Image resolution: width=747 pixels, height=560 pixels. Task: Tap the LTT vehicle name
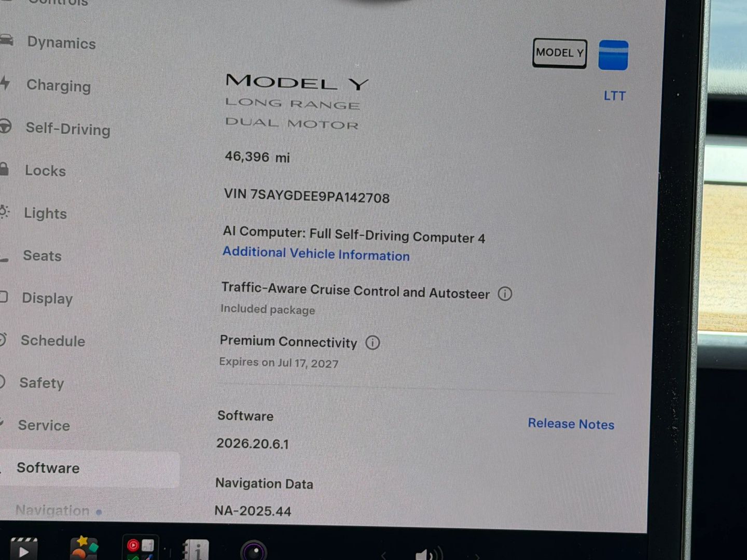(615, 96)
